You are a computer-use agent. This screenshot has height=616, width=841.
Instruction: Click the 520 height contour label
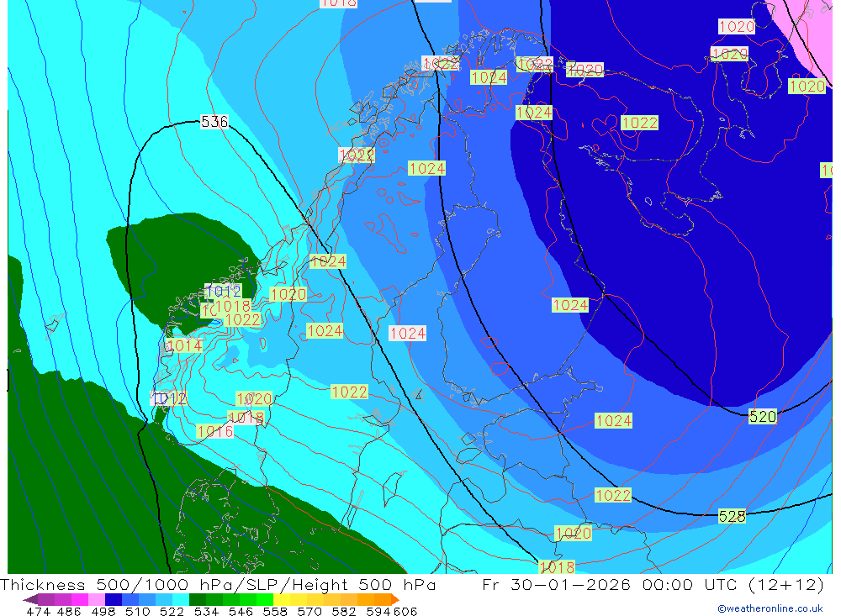pyautogui.click(x=762, y=417)
